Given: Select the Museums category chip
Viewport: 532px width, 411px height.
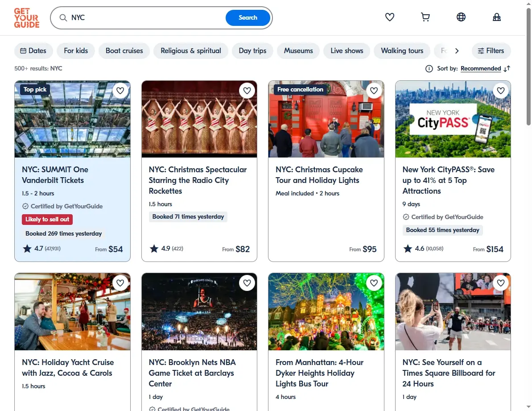Looking at the screenshot, I should [298, 50].
